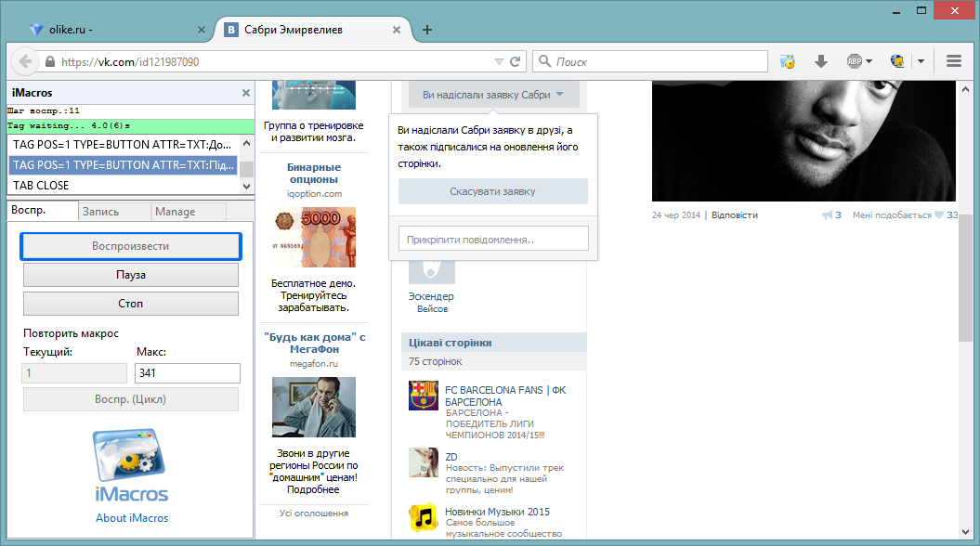The height and width of the screenshot is (546, 980).
Task: Expand the 'Ви надіслали заявку Сабри' dropdown
Action: point(493,95)
